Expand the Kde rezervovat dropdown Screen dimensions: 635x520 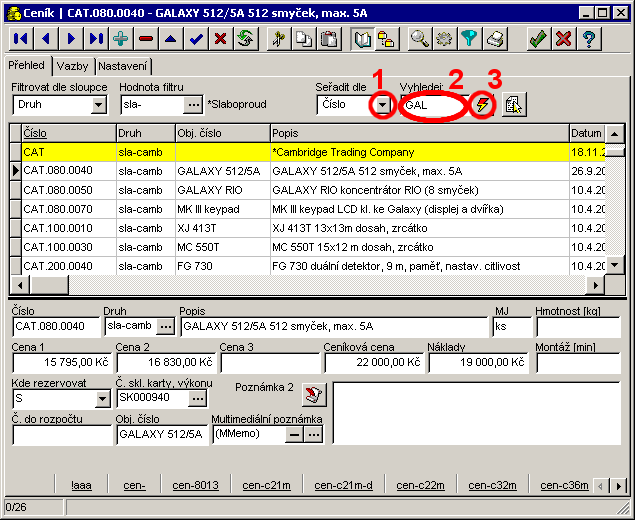click(x=103, y=398)
